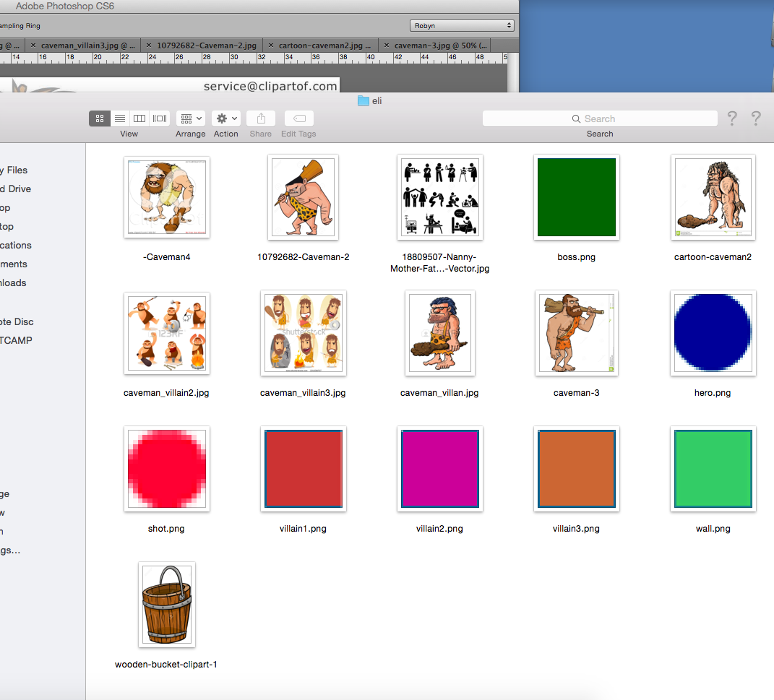Open the Action gear menu
Image resolution: width=774 pixels, height=700 pixels.
(226, 118)
